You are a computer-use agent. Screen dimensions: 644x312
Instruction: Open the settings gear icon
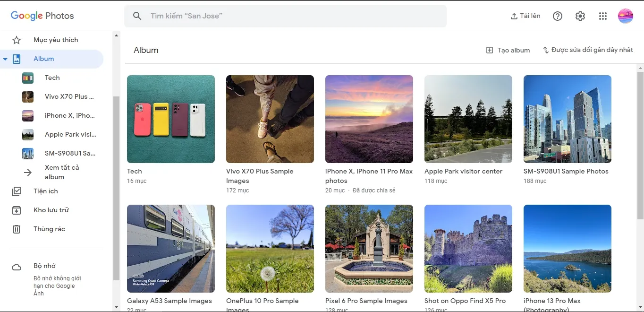coord(580,16)
